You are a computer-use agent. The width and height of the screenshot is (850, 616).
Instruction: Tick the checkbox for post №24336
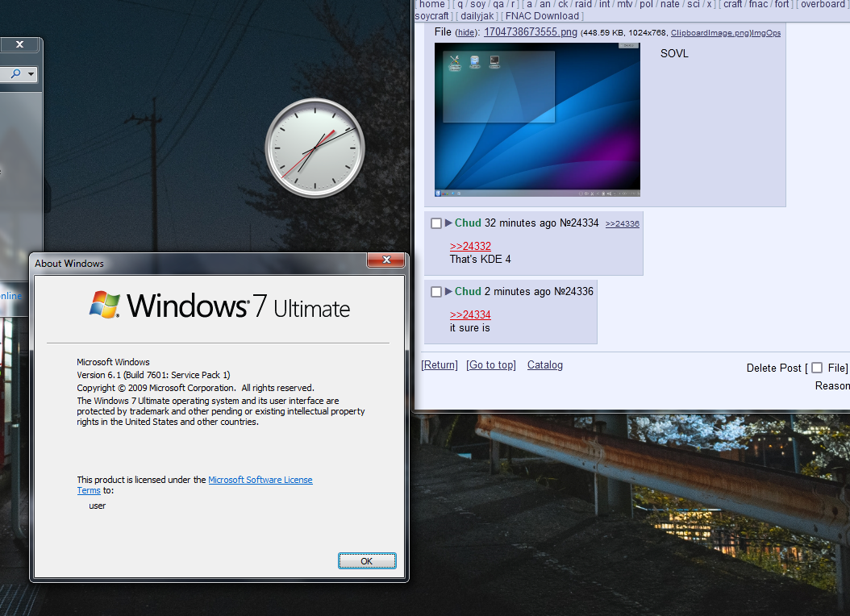(436, 292)
